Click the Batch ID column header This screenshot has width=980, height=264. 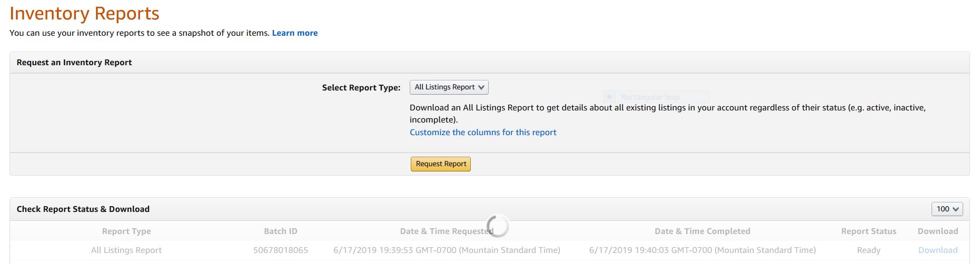click(x=280, y=231)
